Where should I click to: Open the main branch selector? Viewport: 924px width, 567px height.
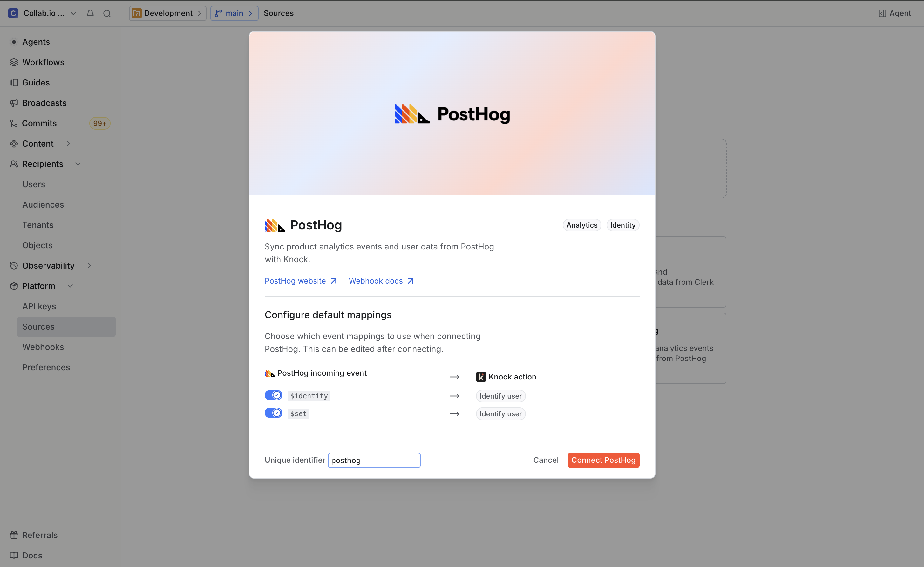click(x=234, y=13)
